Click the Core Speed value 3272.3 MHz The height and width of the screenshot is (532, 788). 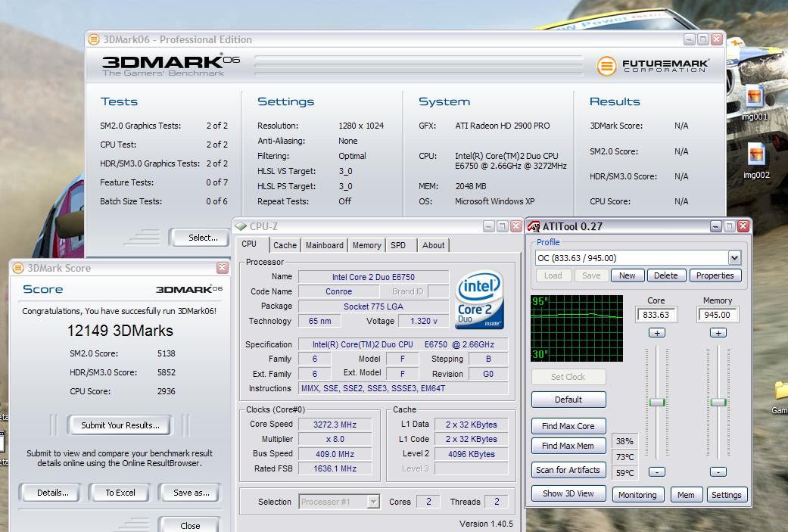click(335, 425)
